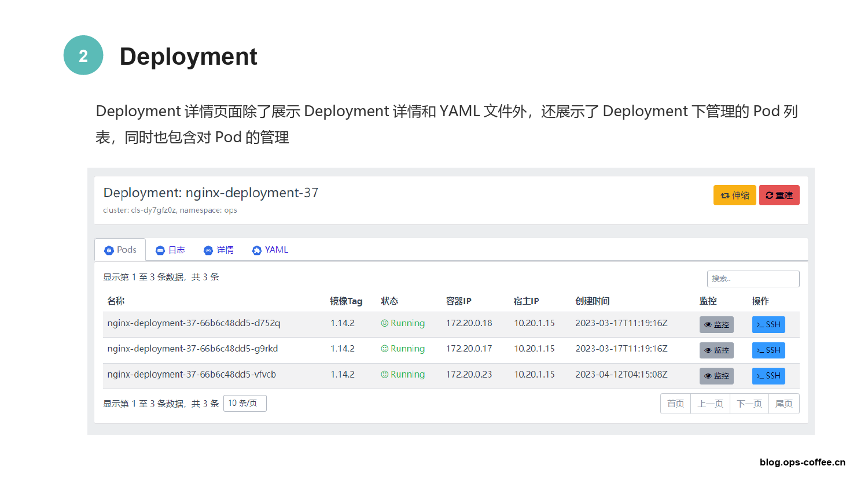The image size is (868, 488).
Task: Open monitoring for pod ending vfvcb
Action: (x=716, y=376)
